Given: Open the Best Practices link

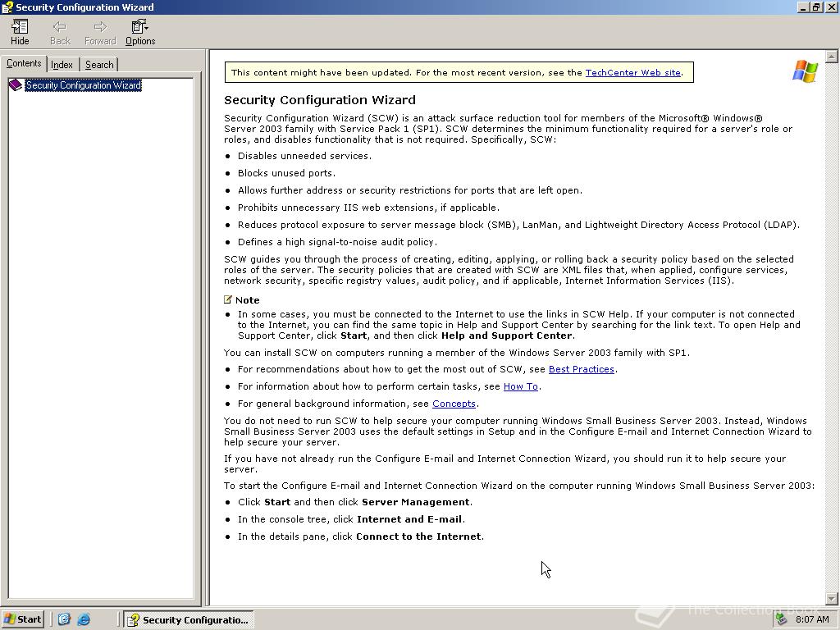Looking at the screenshot, I should (x=582, y=369).
